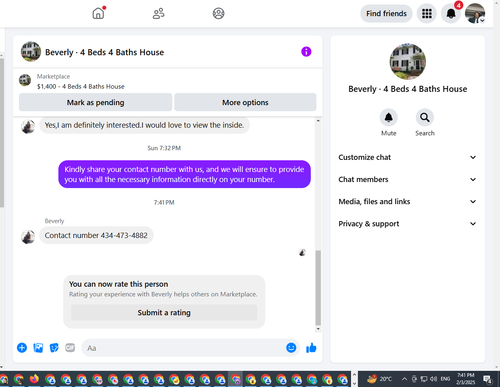Click the Mute bell icon
Image resolution: width=500 pixels, height=387 pixels.
pyautogui.click(x=389, y=117)
